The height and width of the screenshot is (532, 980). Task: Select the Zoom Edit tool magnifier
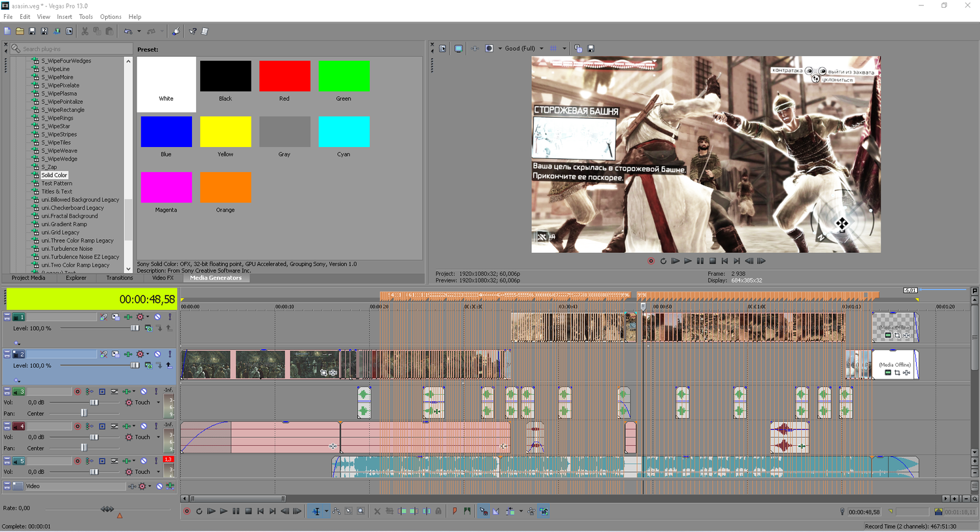click(361, 512)
